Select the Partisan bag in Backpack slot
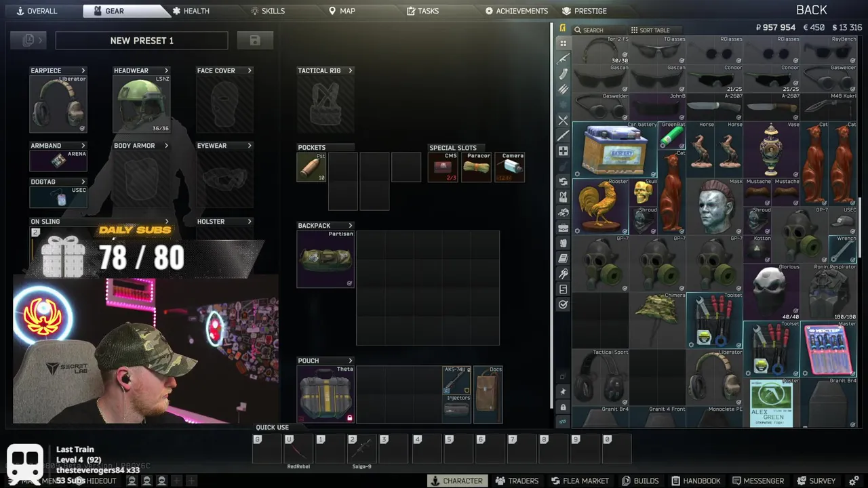 point(325,259)
